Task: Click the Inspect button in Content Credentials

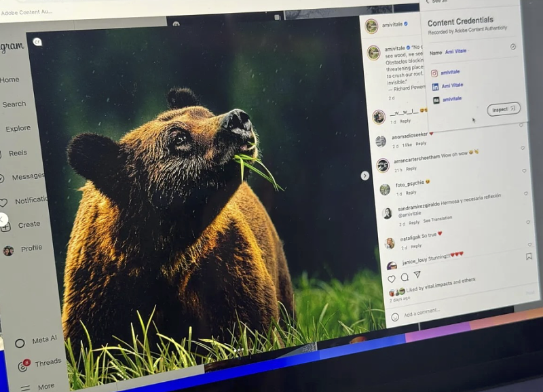Action: click(x=503, y=109)
